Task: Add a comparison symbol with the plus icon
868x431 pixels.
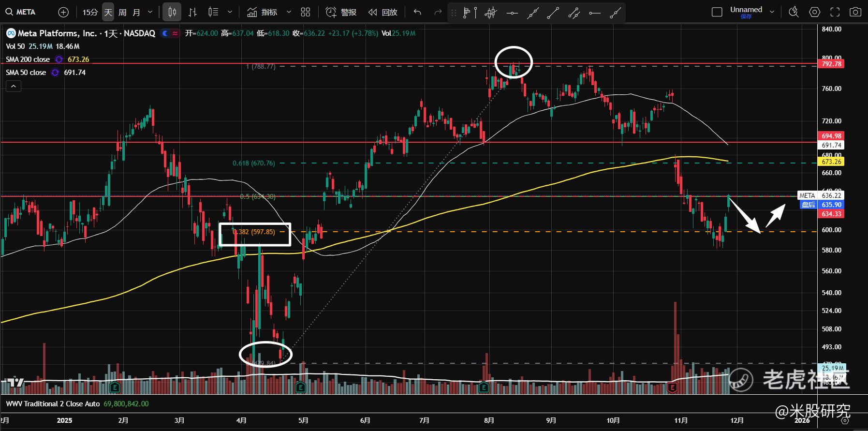Action: click(63, 12)
